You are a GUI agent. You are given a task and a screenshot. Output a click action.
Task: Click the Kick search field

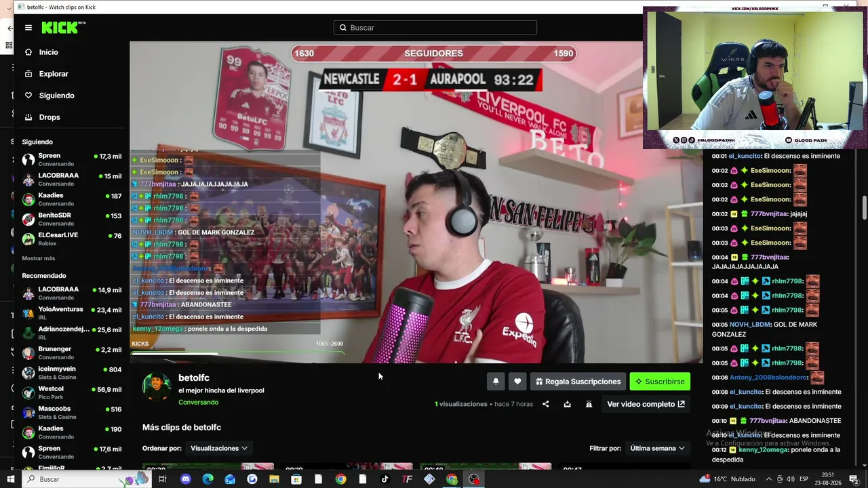tap(435, 28)
